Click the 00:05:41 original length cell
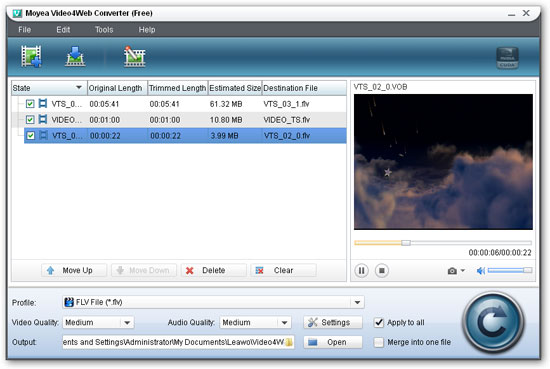The image size is (550, 369). pyautogui.click(x=104, y=104)
